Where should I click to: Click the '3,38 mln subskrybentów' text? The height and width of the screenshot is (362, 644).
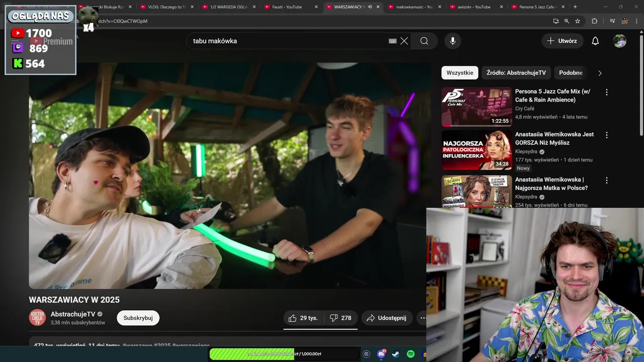pyautogui.click(x=78, y=323)
